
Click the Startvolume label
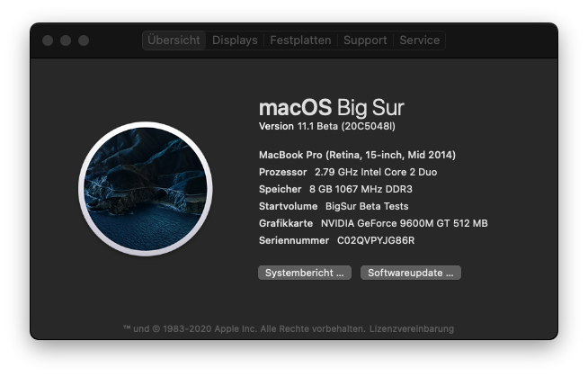click(288, 206)
